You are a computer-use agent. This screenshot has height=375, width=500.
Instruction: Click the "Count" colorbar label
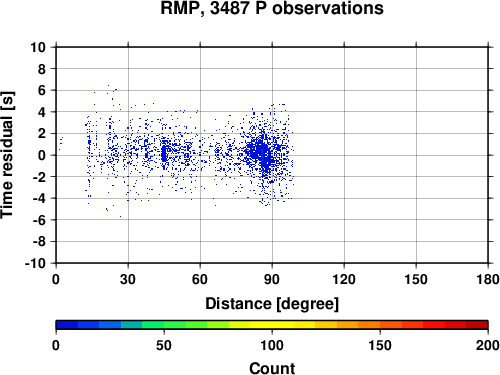coord(272,368)
